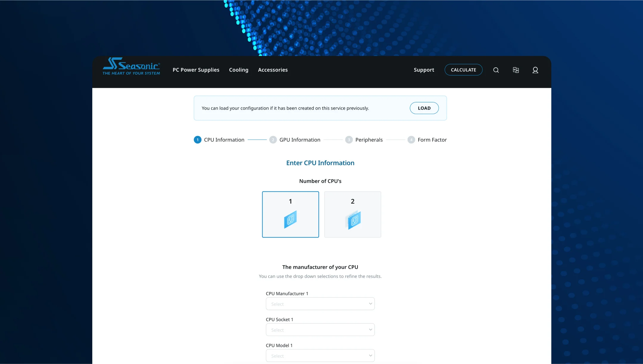
Task: Expand the CPU Model 1 dropdown
Action: coord(320,356)
